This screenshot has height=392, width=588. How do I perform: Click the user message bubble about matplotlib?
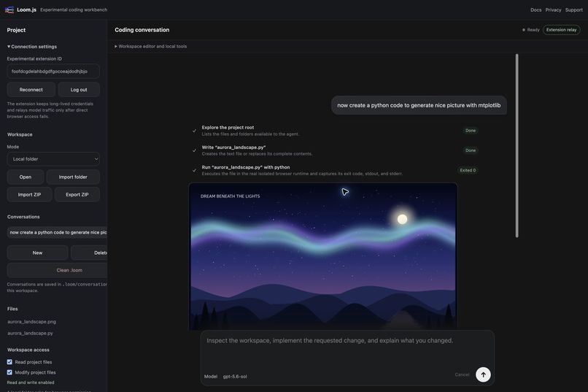tap(419, 105)
